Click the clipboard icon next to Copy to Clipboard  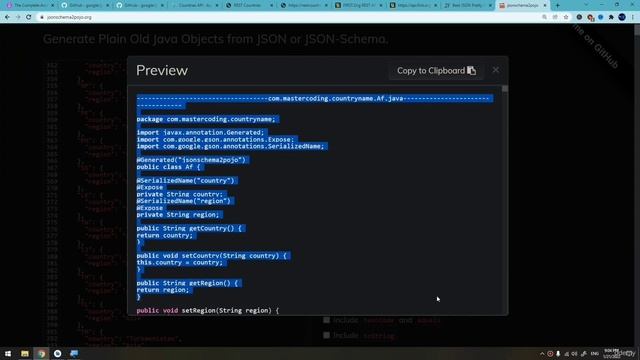(x=471, y=71)
